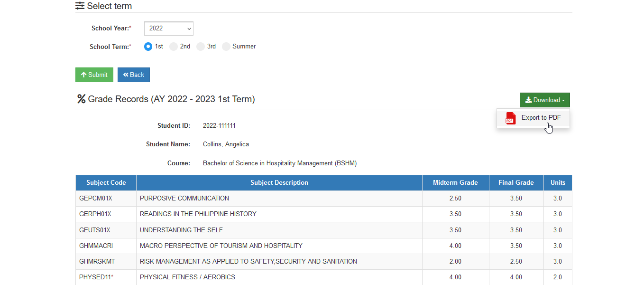Click MACRO PERSPECTIVE OF TOURISM description

(x=221, y=246)
